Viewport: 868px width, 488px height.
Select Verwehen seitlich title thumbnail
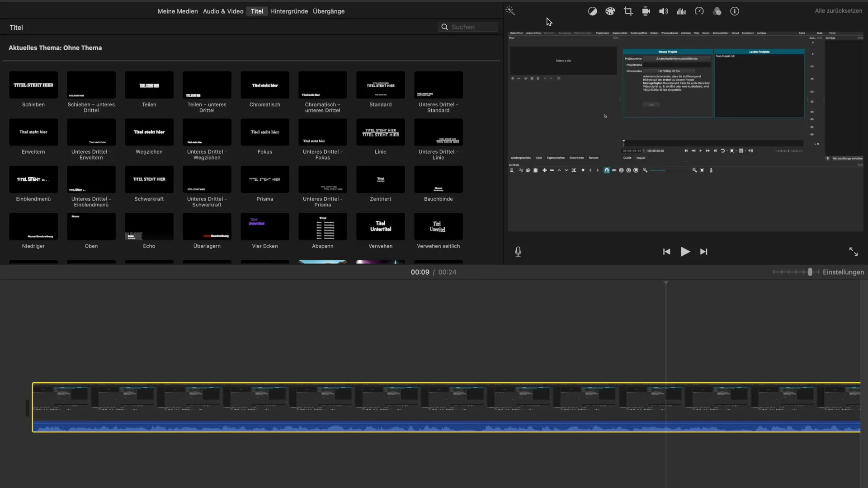439,226
